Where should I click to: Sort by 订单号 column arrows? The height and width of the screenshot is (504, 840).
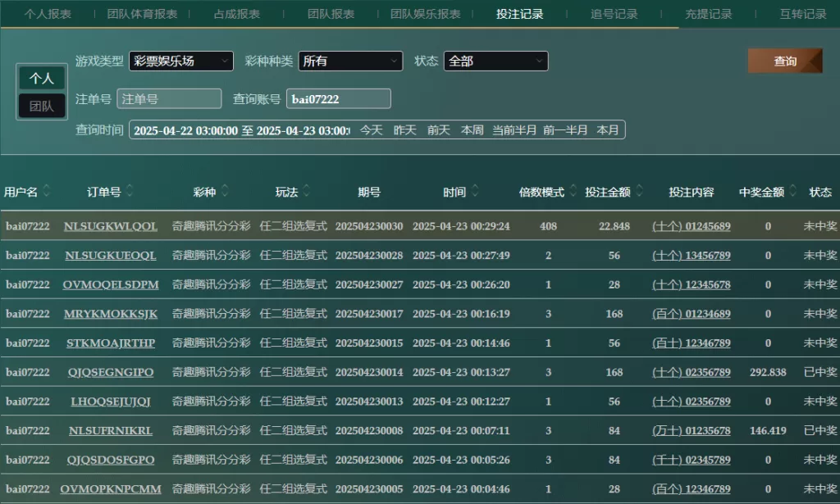click(129, 190)
